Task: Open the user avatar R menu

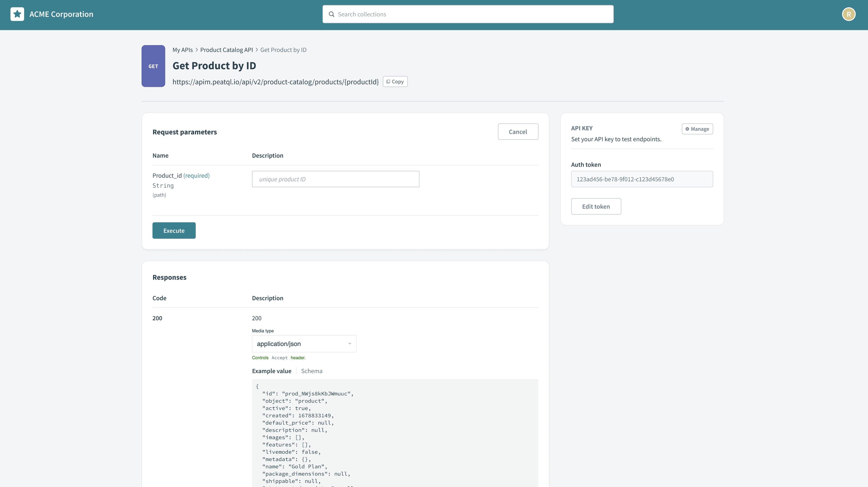Action: (848, 14)
